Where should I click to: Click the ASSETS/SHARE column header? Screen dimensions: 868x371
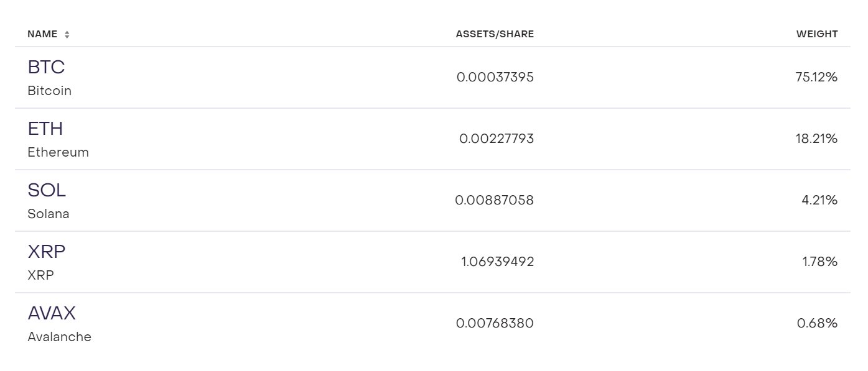tap(495, 34)
